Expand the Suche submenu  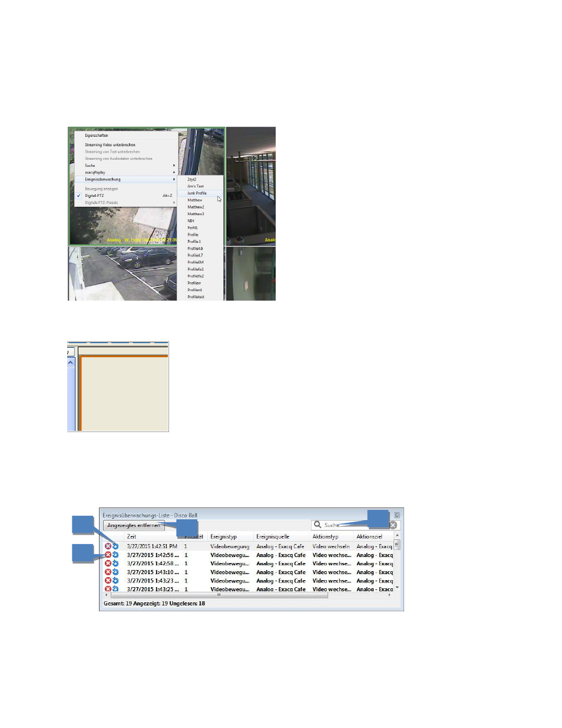pos(126,166)
